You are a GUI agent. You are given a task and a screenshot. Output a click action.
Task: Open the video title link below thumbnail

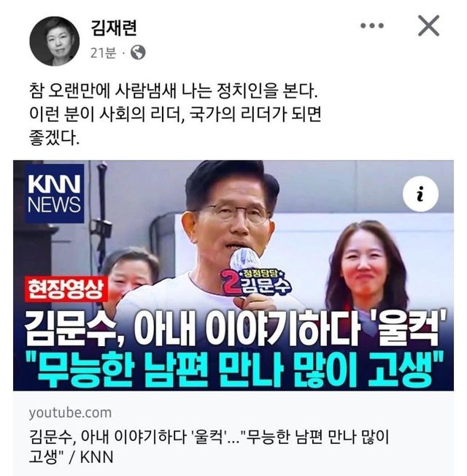209,447
